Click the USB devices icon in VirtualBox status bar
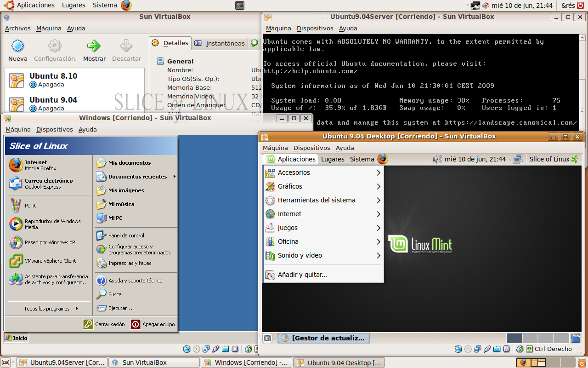This screenshot has height=368, width=588. click(x=487, y=349)
